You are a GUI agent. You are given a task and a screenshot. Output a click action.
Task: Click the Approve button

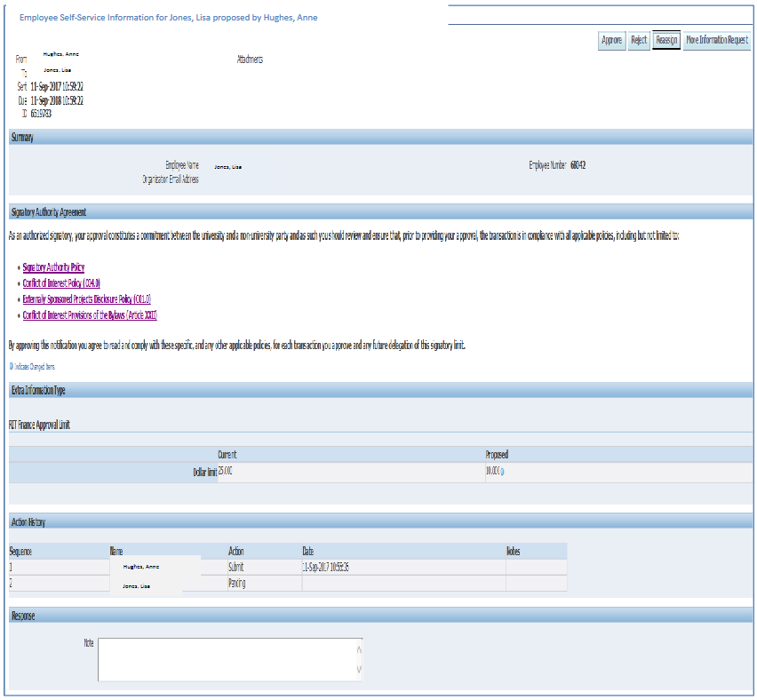[x=611, y=41]
